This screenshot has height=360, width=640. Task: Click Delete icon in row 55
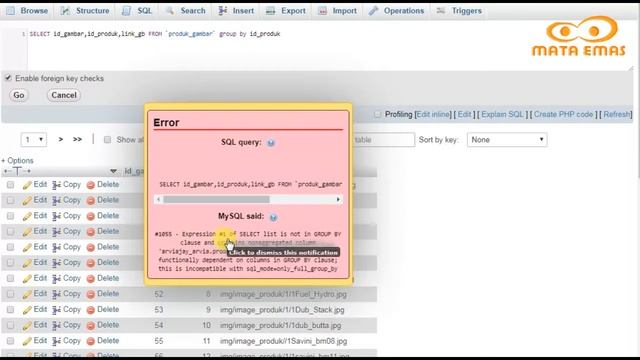[91, 341]
